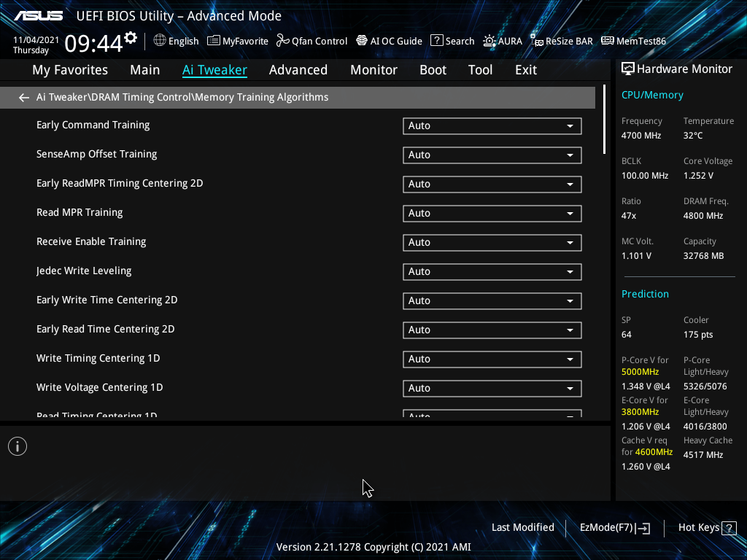
Task: Open Early Command Training dropdown
Action: 492,125
